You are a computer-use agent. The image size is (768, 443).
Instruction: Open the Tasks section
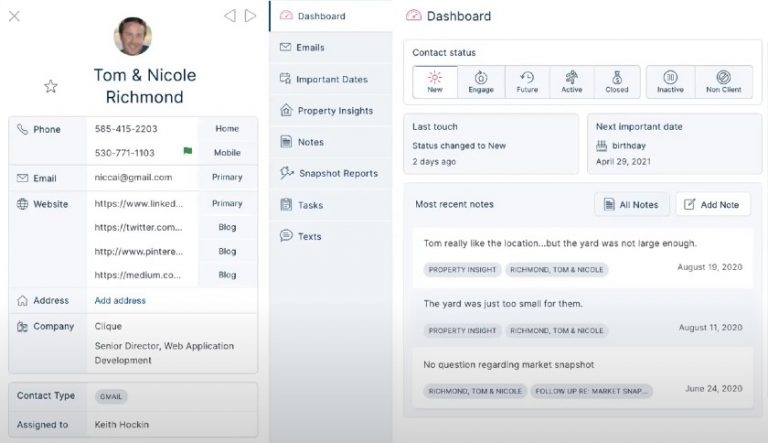(x=310, y=205)
